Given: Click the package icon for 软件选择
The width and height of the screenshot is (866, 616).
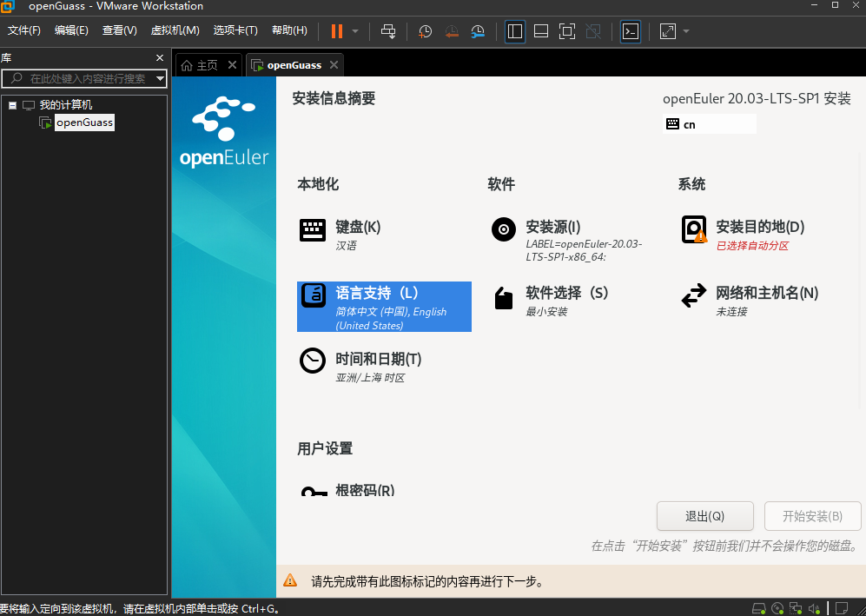Looking at the screenshot, I should (x=504, y=298).
